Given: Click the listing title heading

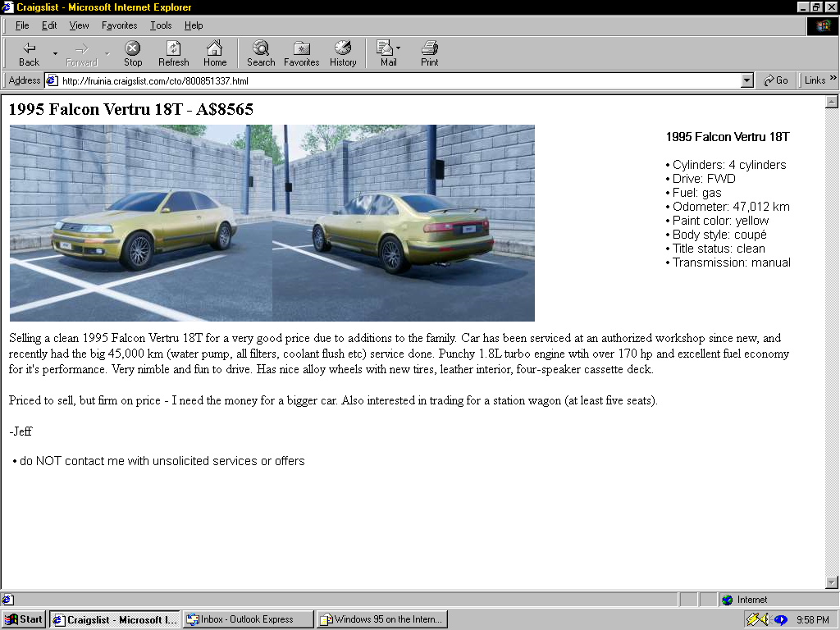Looking at the screenshot, I should [130, 109].
